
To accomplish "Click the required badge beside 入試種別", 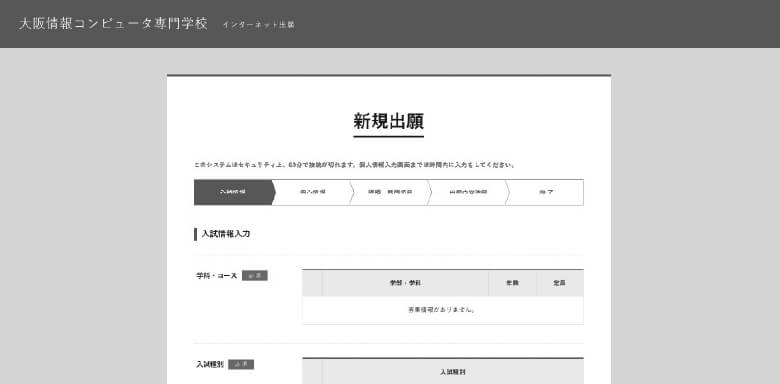I will click(241, 365).
